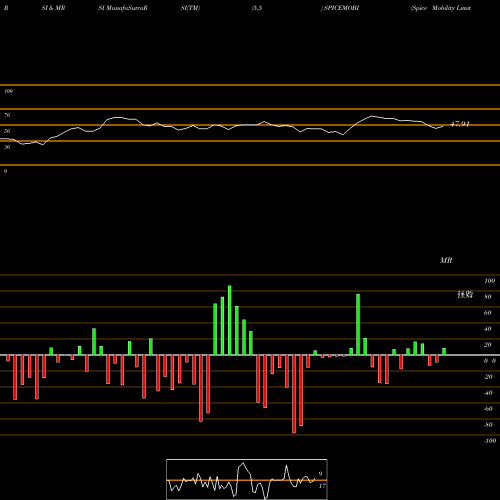Click the MR panel title label

pos(446,260)
